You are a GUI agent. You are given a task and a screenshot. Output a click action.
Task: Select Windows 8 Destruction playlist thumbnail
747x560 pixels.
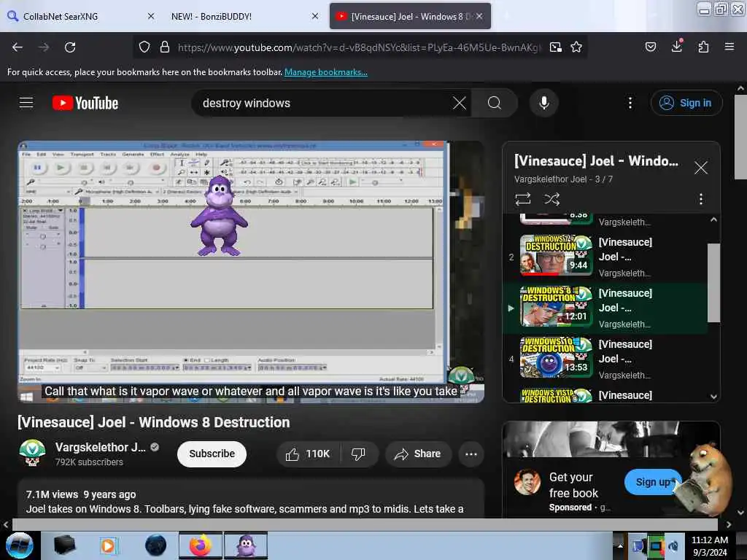[x=556, y=306]
